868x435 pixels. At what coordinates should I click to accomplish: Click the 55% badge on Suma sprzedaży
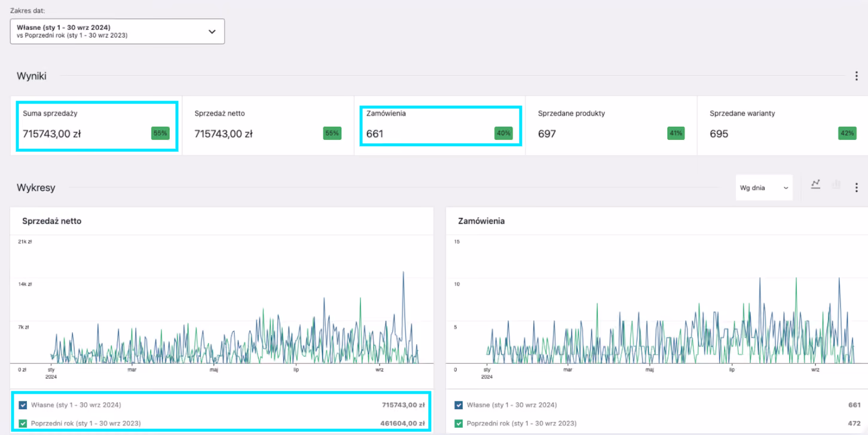pyautogui.click(x=160, y=133)
